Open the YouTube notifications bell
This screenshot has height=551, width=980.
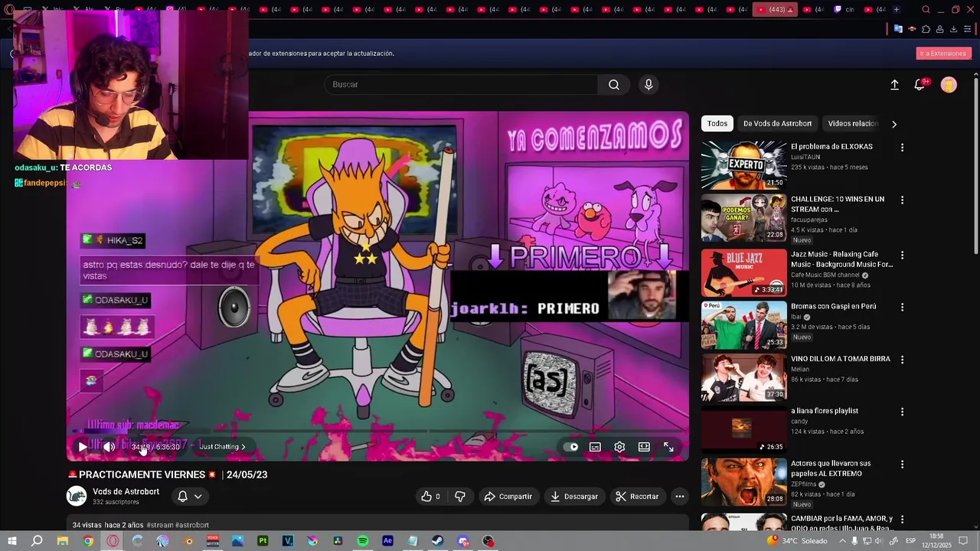pyautogui.click(x=920, y=85)
